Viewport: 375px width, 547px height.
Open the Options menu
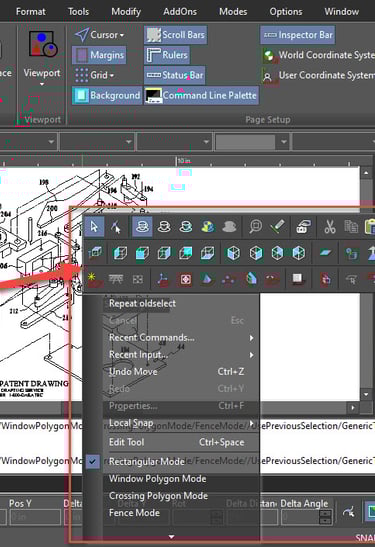[x=286, y=12]
